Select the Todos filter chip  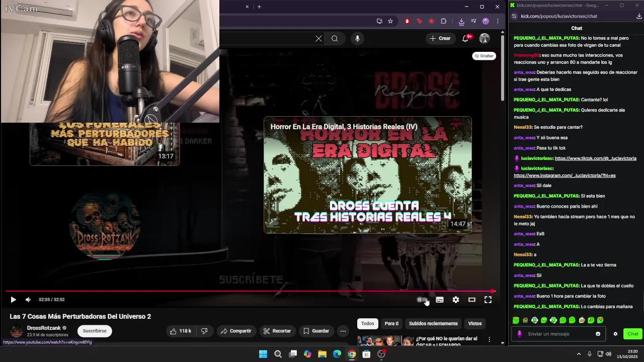367,324
